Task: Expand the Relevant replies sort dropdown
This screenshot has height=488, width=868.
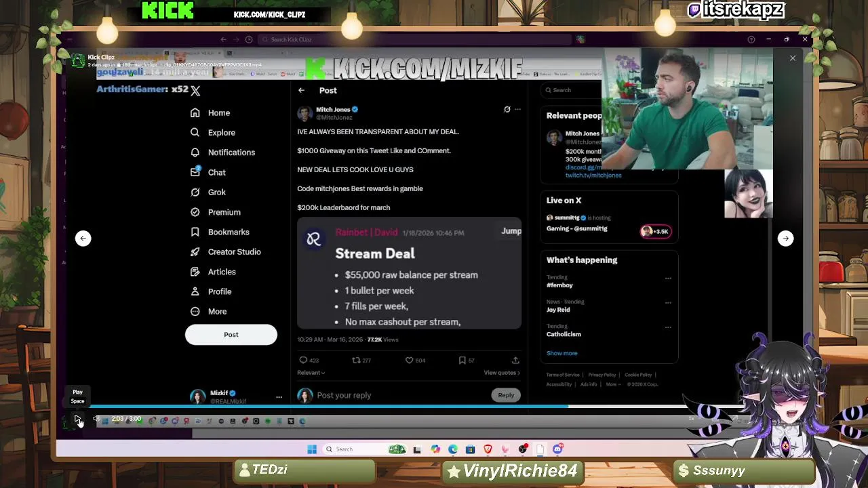Action: [311, 373]
